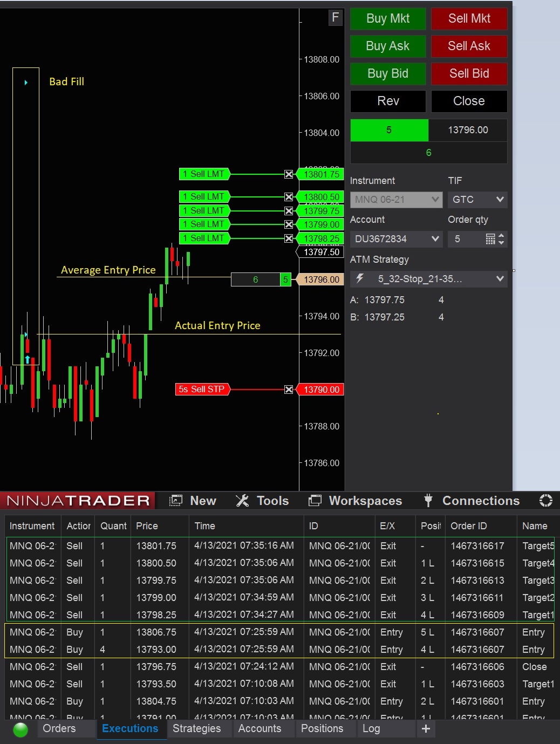Add a new tab with plus icon
This screenshot has width=560, height=744.
click(x=426, y=729)
